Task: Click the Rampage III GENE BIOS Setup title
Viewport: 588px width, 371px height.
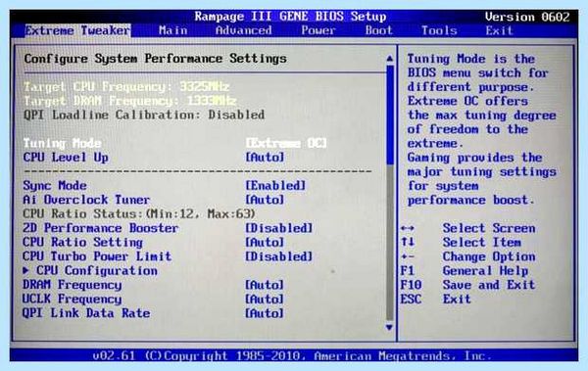Action: [291, 17]
